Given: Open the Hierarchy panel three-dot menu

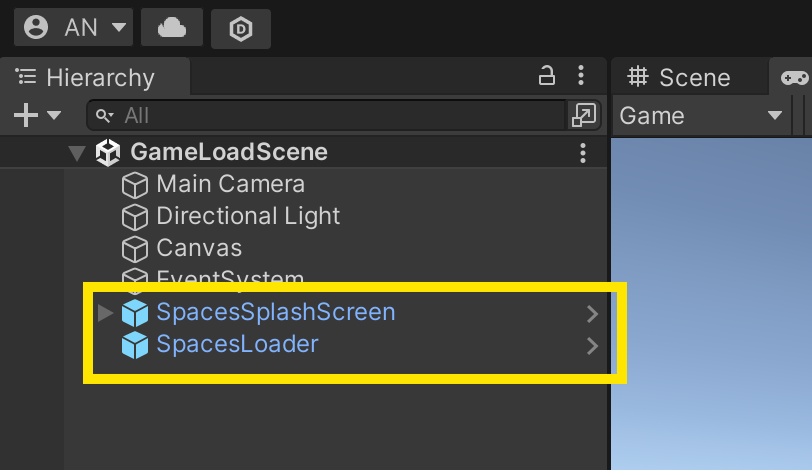Looking at the screenshot, I should point(581,76).
